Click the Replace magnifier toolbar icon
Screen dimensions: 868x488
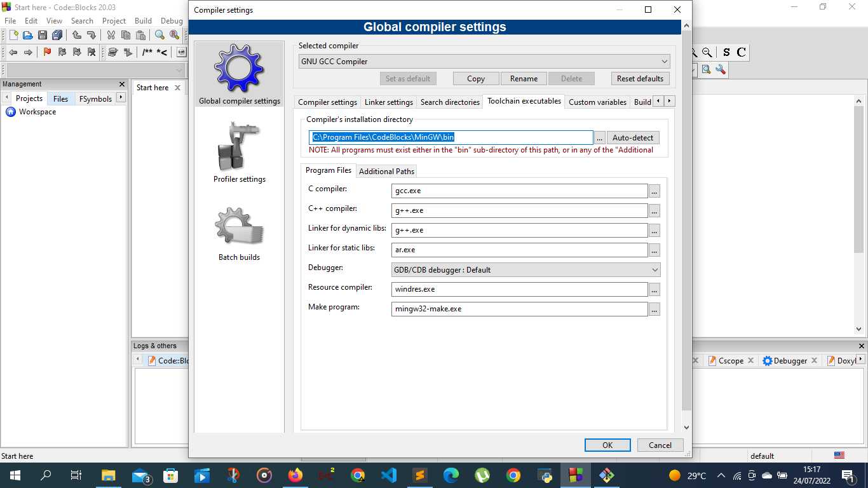(x=174, y=35)
